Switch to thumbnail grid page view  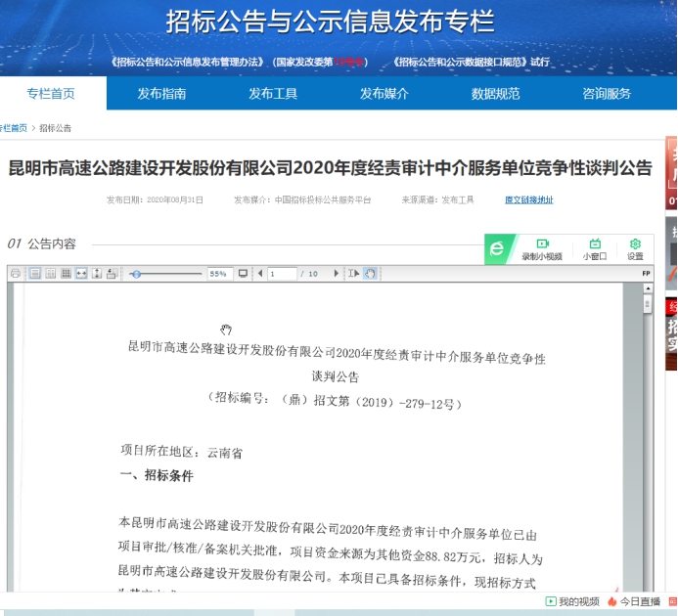point(66,274)
